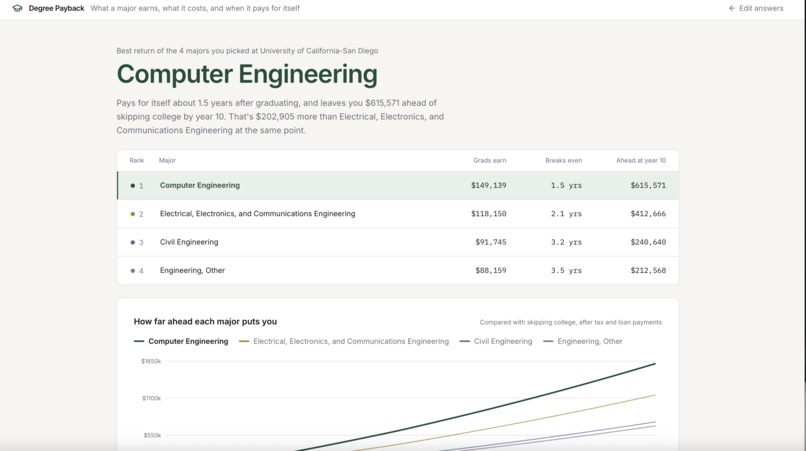Click the dark green dot next to rank 1
806x451 pixels.
(133, 186)
